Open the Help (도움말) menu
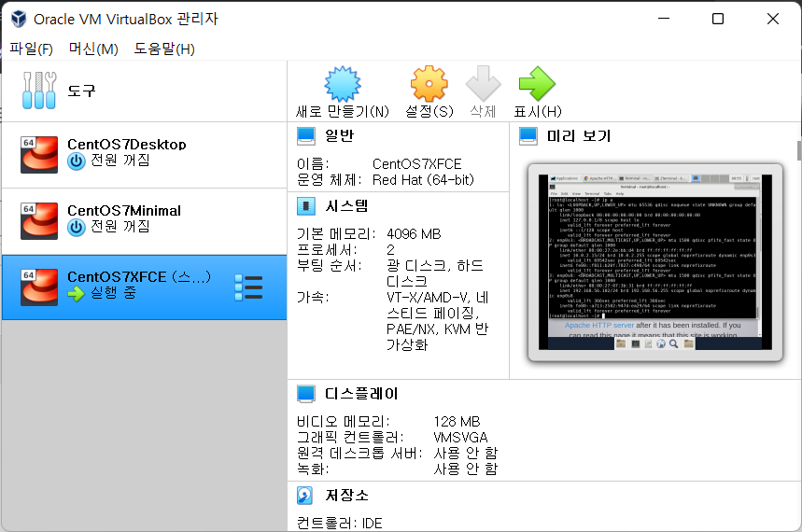The image size is (802, 532). click(x=164, y=49)
